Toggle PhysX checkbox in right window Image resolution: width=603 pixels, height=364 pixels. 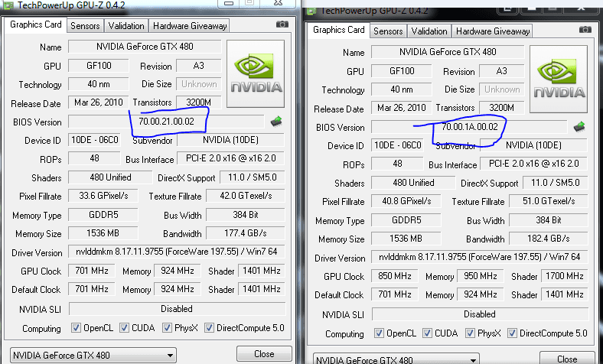click(470, 333)
